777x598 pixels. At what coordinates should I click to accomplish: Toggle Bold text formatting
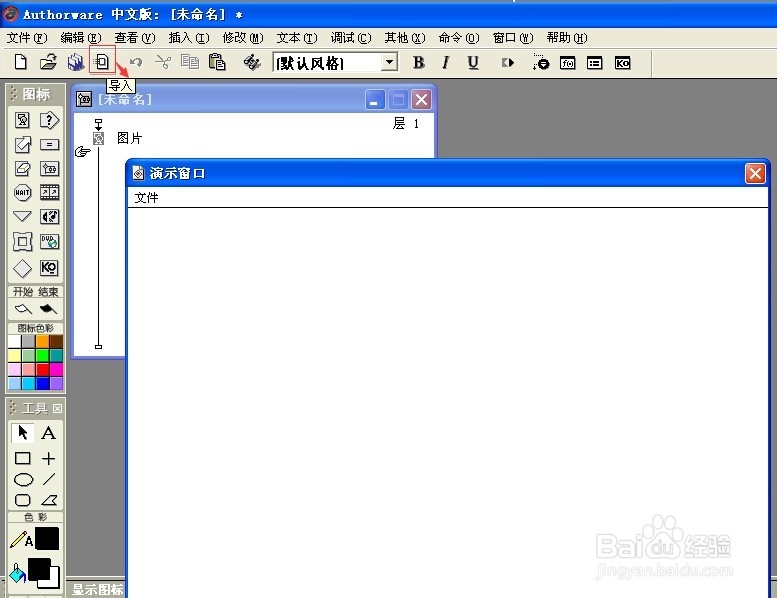pyautogui.click(x=419, y=62)
